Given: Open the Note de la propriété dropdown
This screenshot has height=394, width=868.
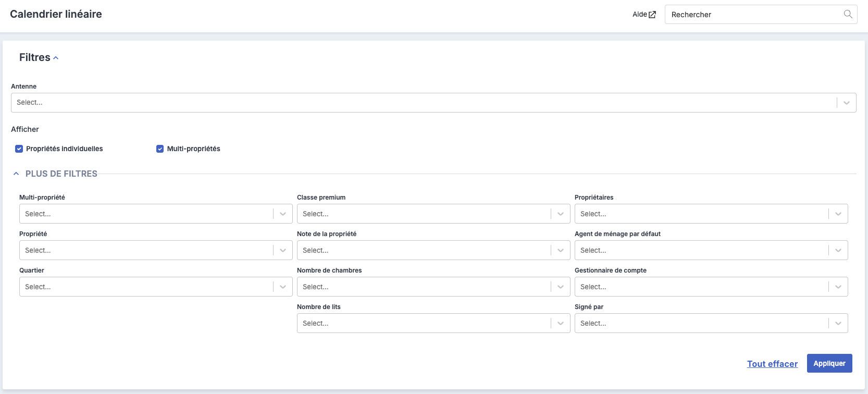Looking at the screenshot, I should pyautogui.click(x=433, y=250).
